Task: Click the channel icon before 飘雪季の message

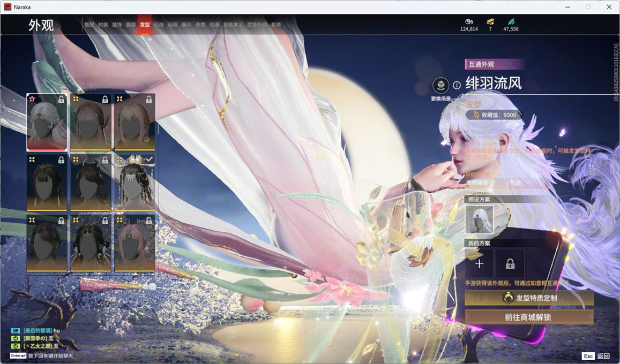Action: tap(16, 338)
